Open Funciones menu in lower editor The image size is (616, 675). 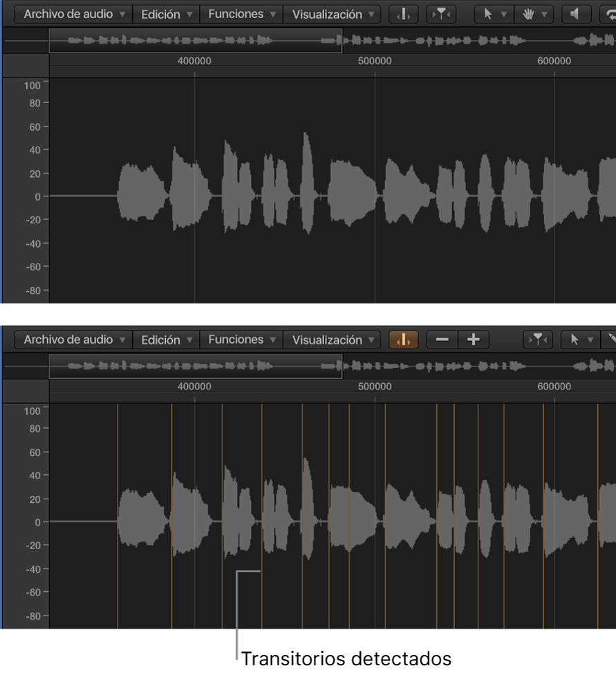click(x=241, y=340)
